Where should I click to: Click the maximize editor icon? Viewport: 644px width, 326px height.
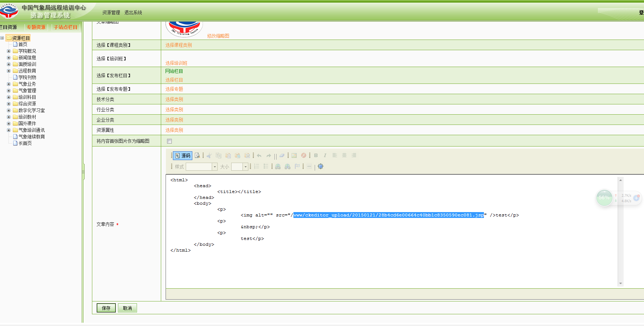[x=321, y=166]
